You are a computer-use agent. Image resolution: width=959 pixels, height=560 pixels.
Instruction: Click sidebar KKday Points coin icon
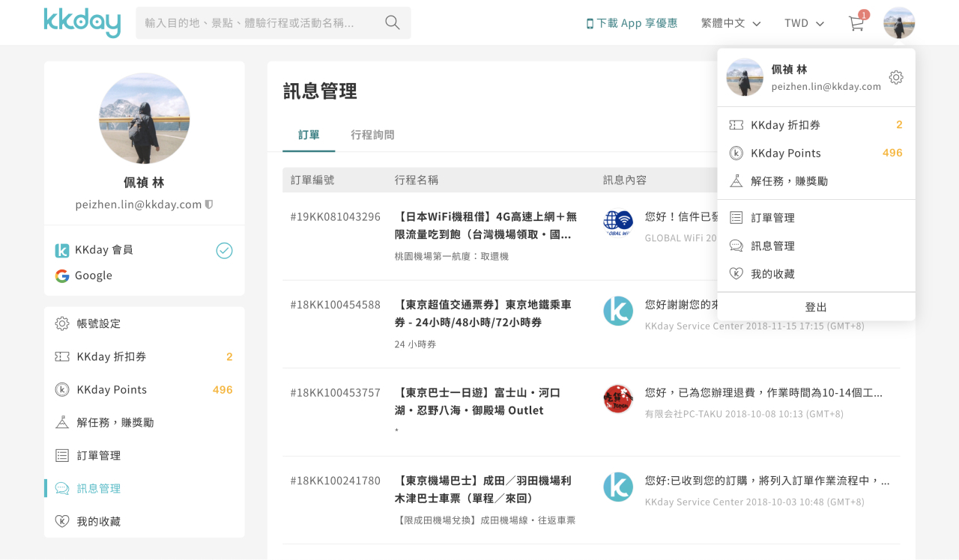click(x=62, y=389)
